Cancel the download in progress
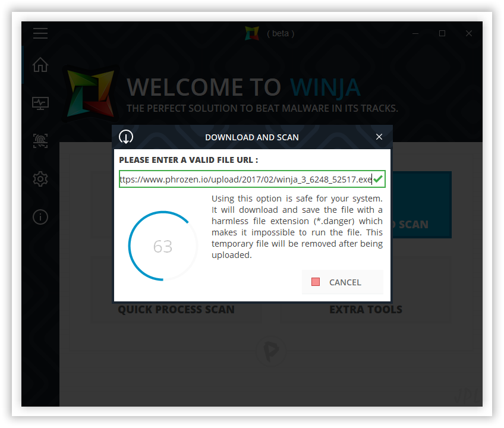 (x=342, y=282)
